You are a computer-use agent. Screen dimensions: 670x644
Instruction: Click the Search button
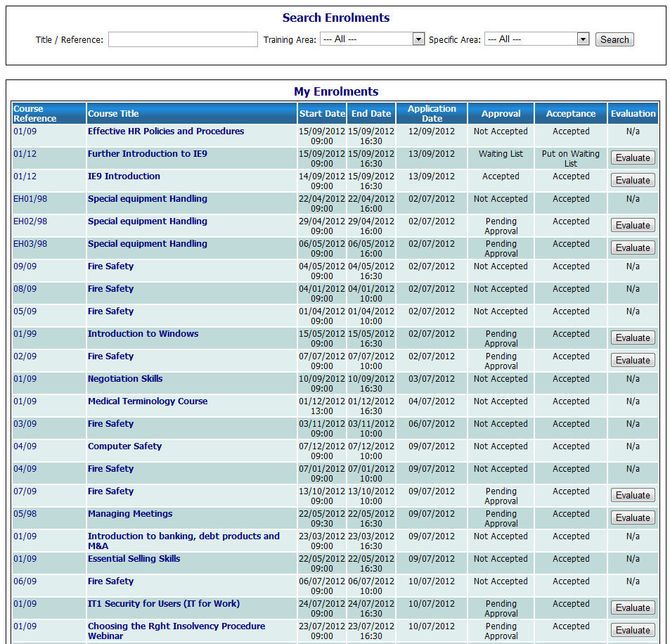pos(614,39)
